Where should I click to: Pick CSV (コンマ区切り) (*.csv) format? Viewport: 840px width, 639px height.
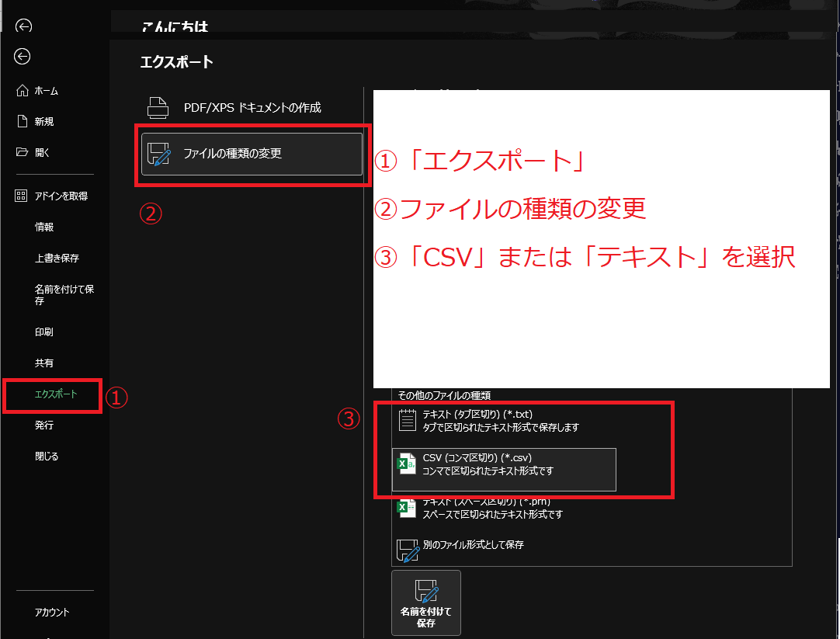tap(504, 469)
